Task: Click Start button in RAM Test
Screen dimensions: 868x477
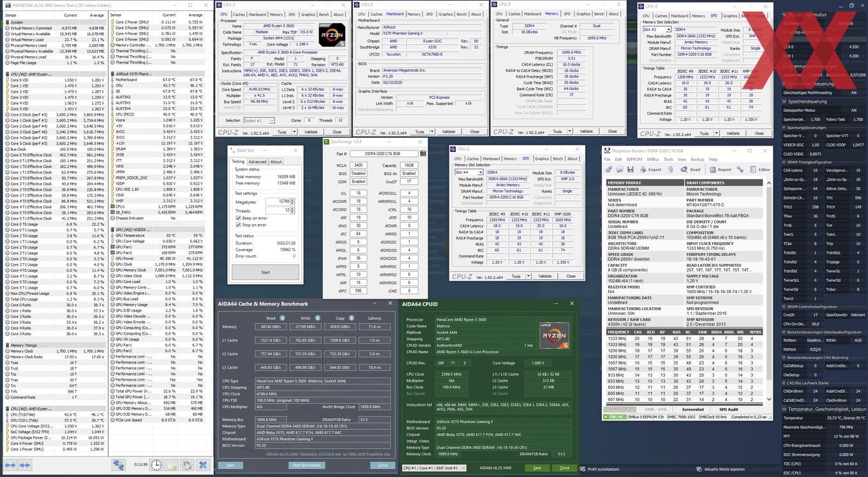Action: (x=265, y=272)
